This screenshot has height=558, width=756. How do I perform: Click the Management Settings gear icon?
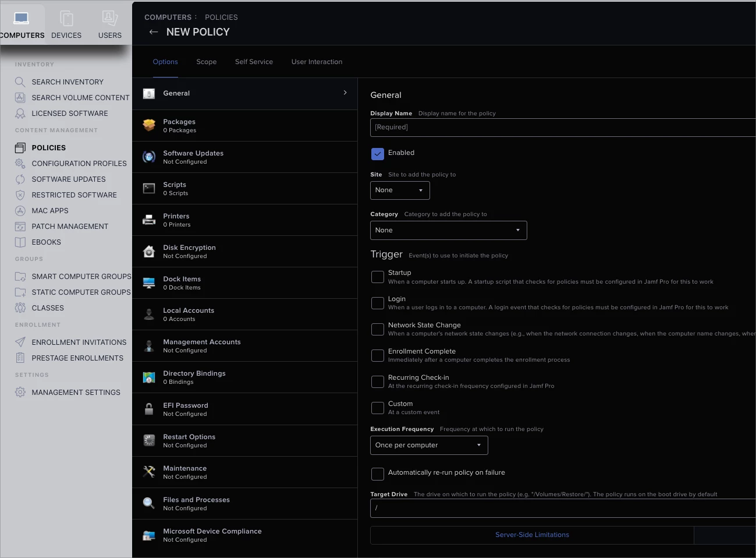tap(20, 393)
